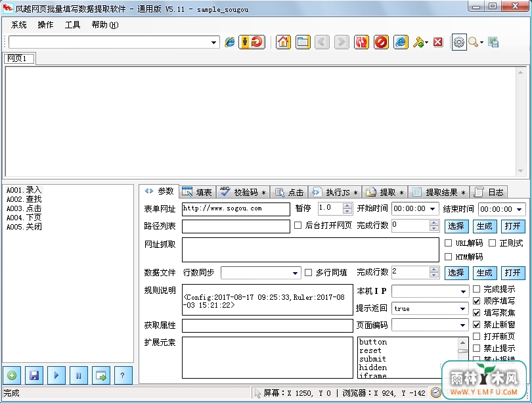Enable the 多行同填 checkbox
This screenshot has width=532, height=403.
pyautogui.click(x=308, y=272)
